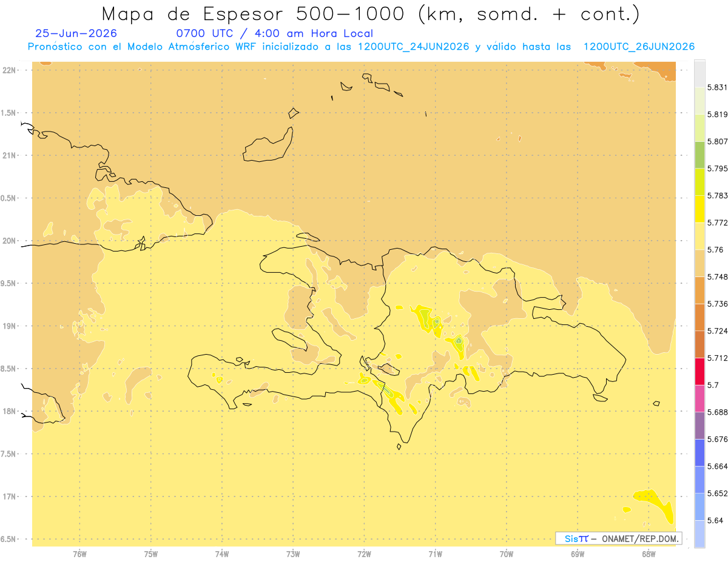Click the legend value "5.819"
The height and width of the screenshot is (562, 728).
(x=717, y=114)
